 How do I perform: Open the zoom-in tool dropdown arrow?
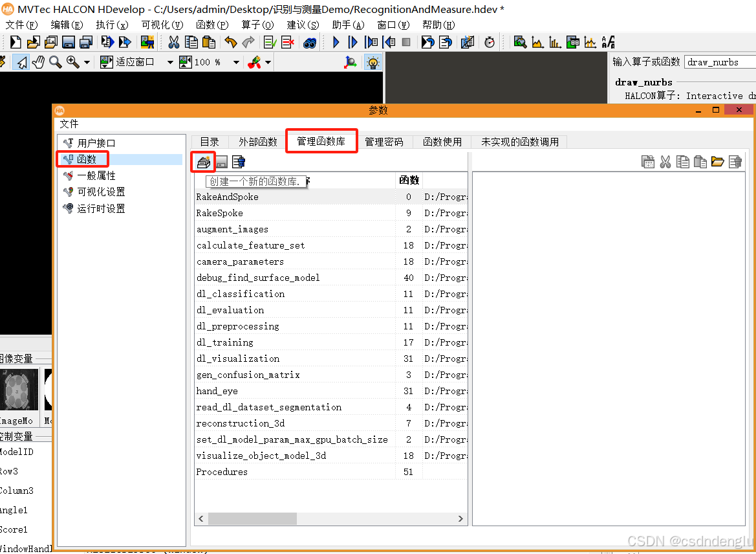point(87,62)
